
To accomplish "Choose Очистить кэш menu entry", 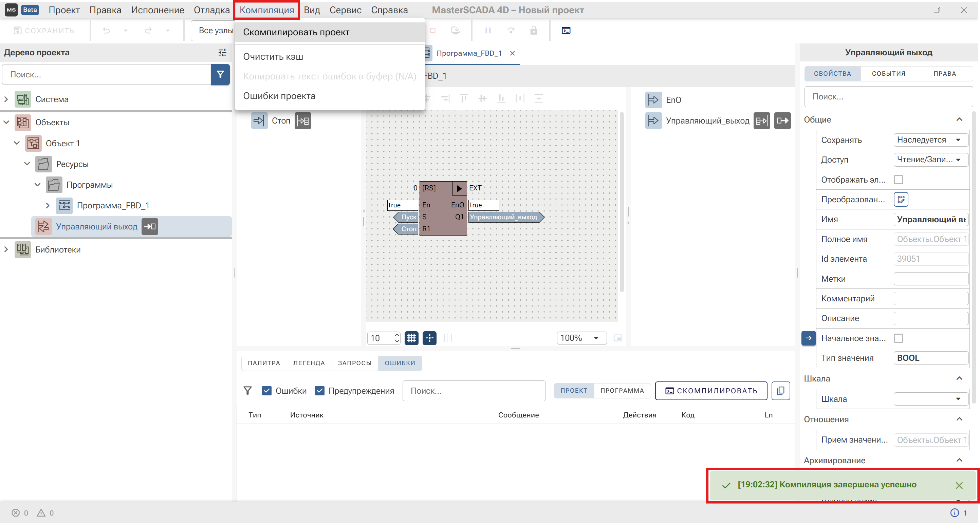I will pos(330,57).
